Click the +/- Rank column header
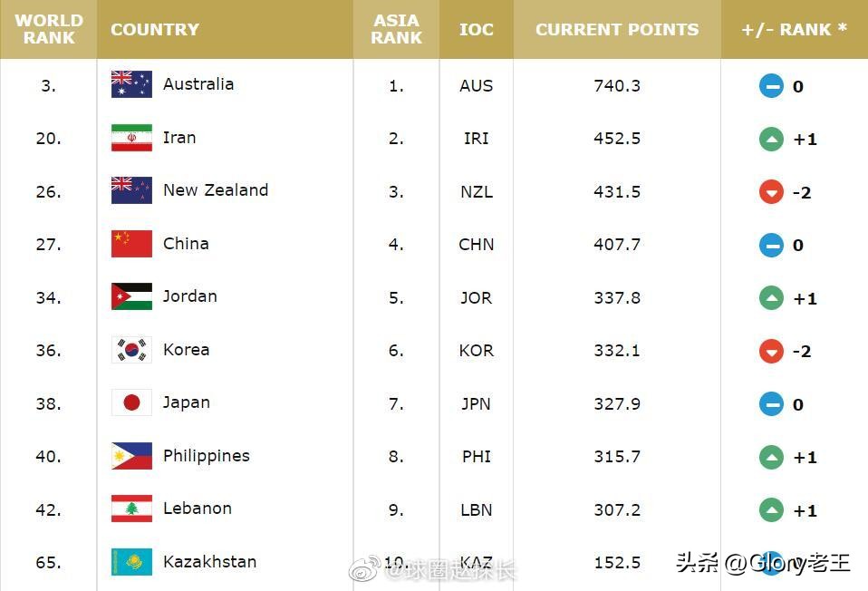Screen dimensions: 868x591 (x=794, y=29)
